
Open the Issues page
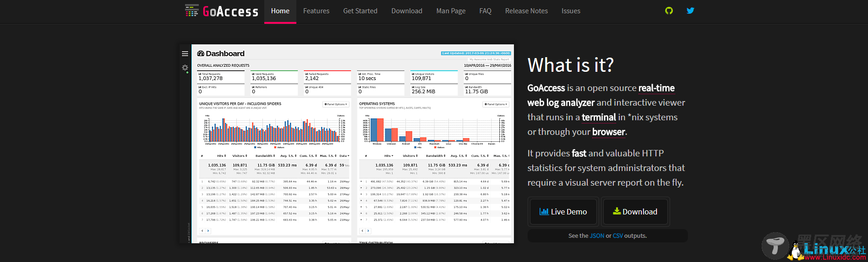(571, 11)
